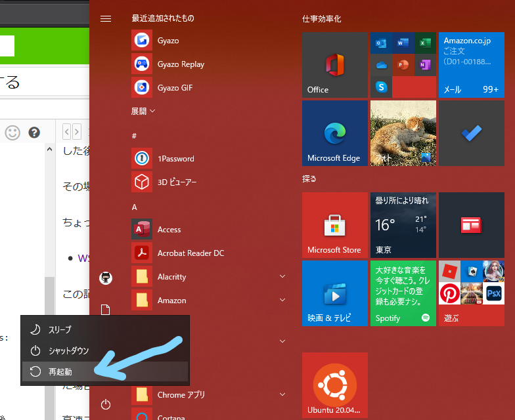Jump to the # letter header
This screenshot has width=515, height=420.
(134, 136)
